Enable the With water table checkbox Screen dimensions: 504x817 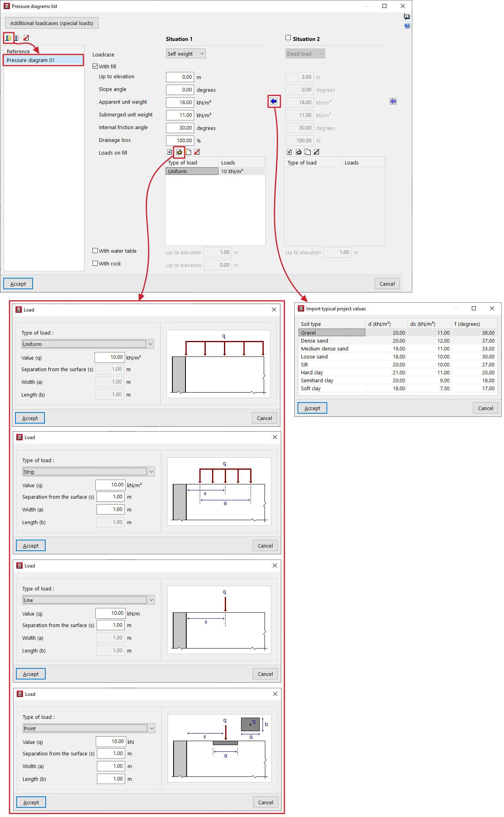95,251
